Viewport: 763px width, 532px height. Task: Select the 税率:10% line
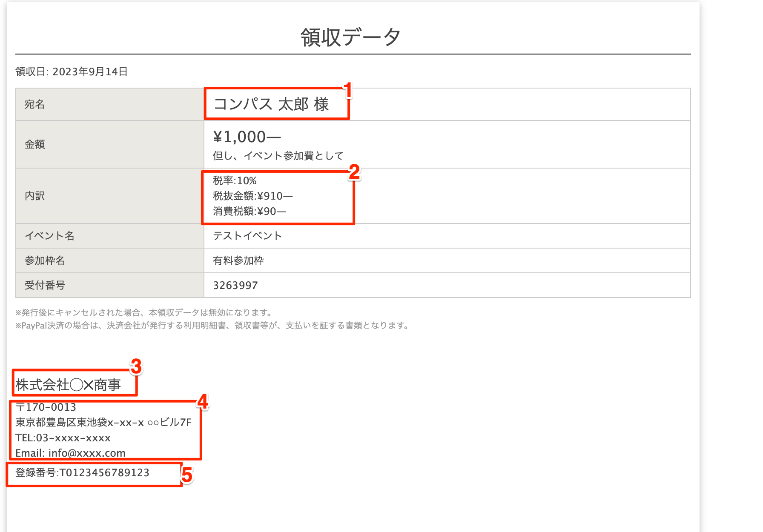[235, 180]
